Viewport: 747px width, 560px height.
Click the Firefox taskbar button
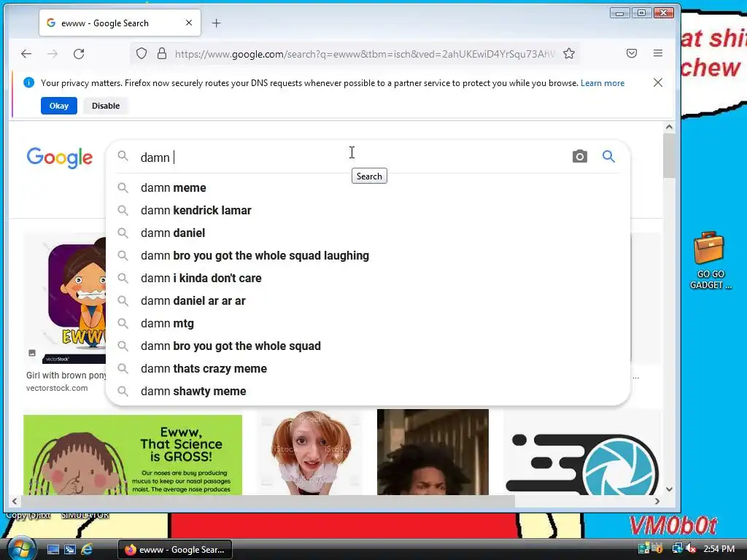[175, 550]
